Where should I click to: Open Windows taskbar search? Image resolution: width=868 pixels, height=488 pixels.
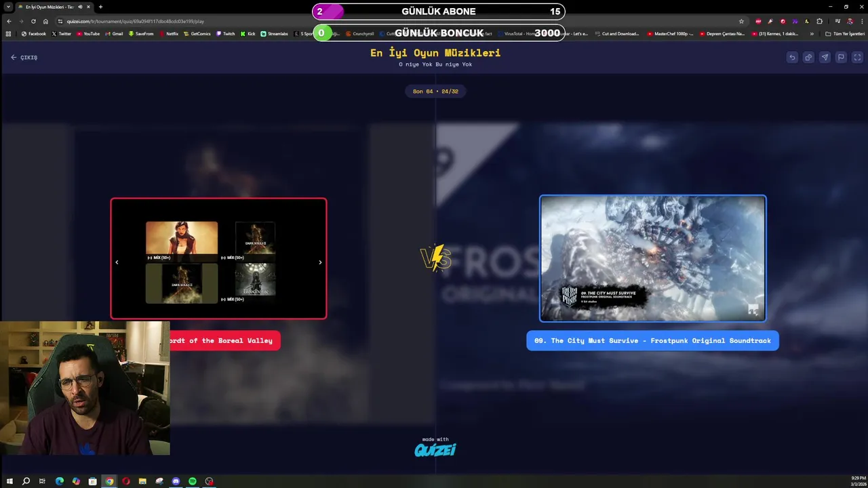click(26, 481)
